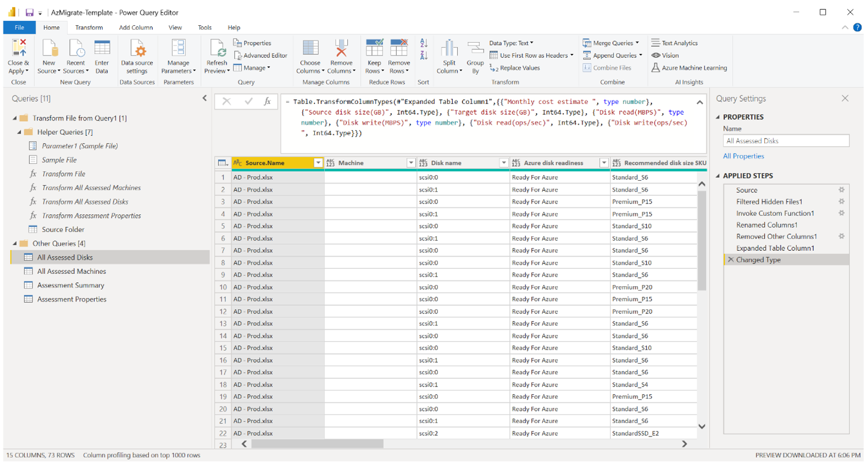Image resolution: width=868 pixels, height=464 pixels.
Task: Click the Keep Rows icon
Action: [x=374, y=48]
